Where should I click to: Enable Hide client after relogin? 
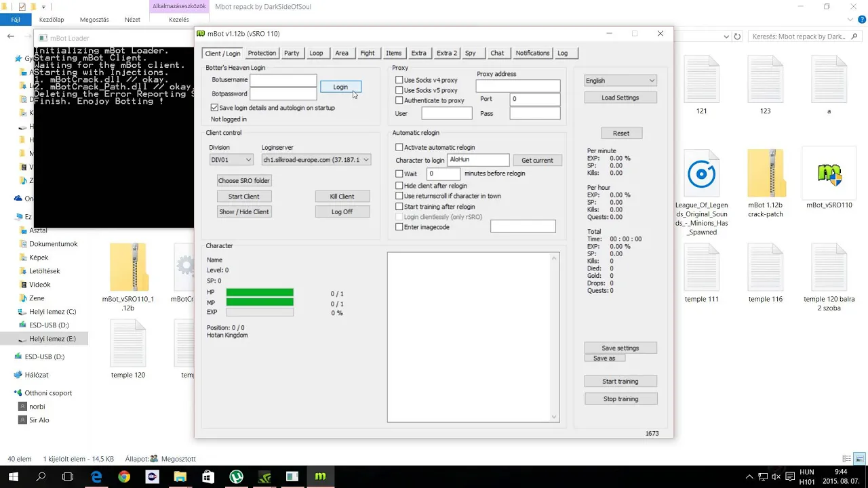coord(399,186)
